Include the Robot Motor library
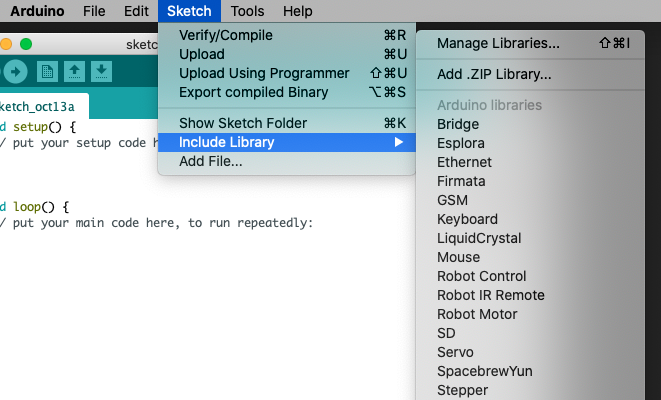 click(x=530, y=314)
